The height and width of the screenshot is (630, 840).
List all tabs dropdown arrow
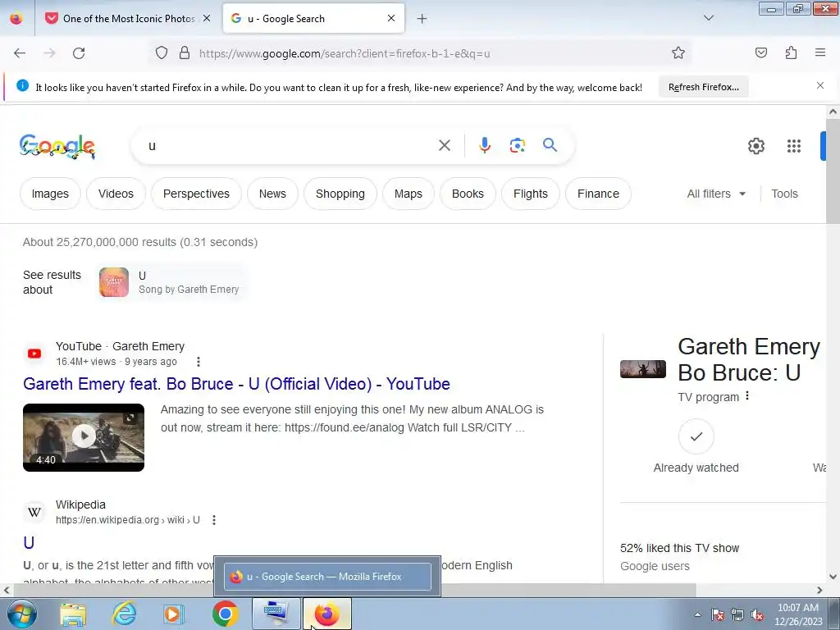[x=708, y=18]
